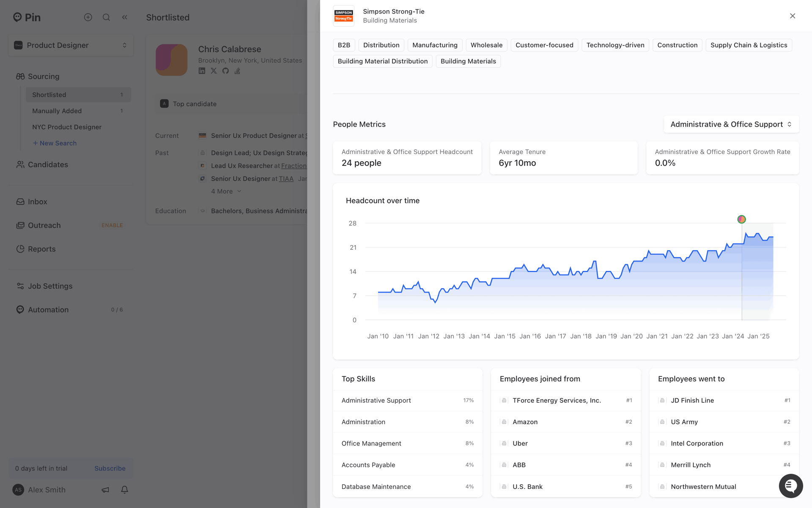Click the Intel Corporation company icon

662,443
